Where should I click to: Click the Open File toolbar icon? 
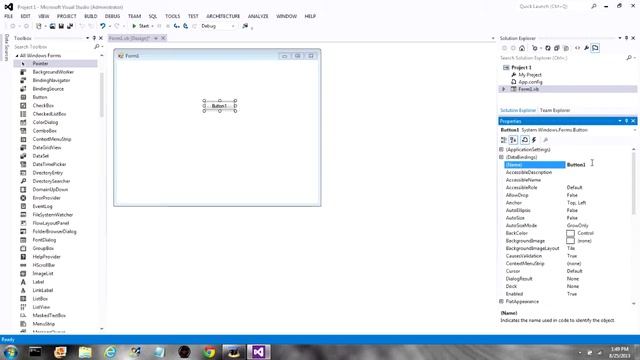click(x=52, y=26)
